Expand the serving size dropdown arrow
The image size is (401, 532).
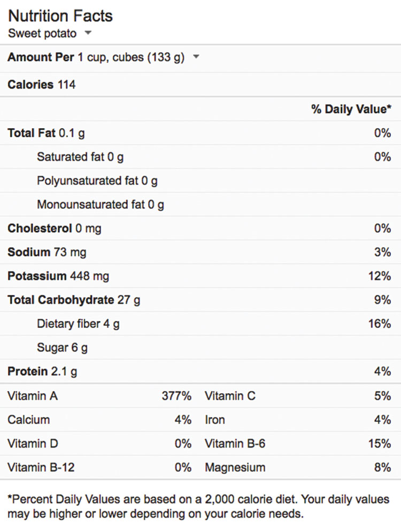(x=196, y=57)
